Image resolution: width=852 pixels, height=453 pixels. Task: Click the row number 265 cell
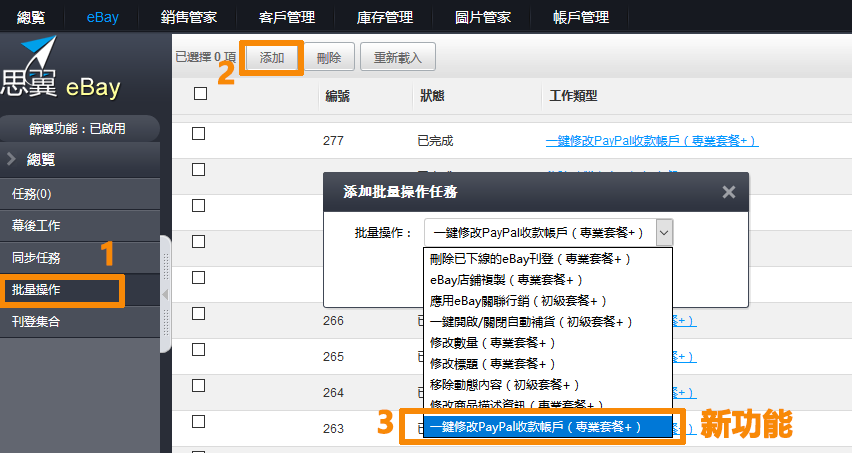click(x=333, y=356)
